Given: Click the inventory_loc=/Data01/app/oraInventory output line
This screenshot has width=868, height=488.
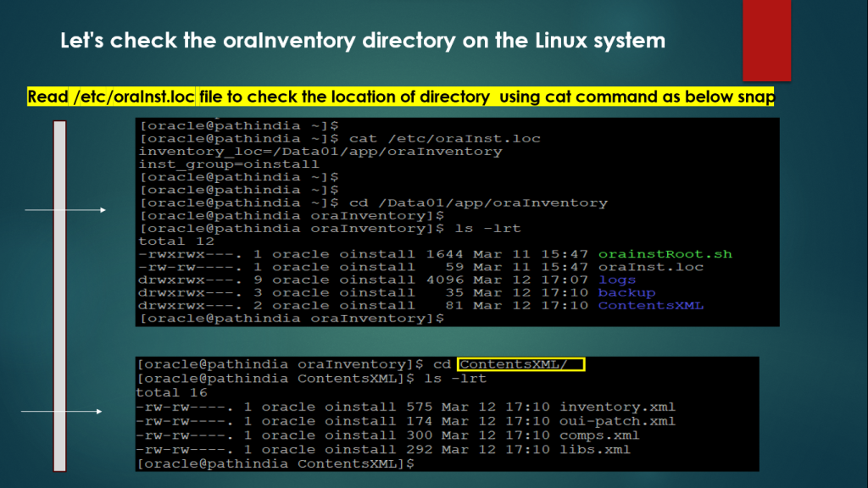Looking at the screenshot, I should [x=320, y=152].
